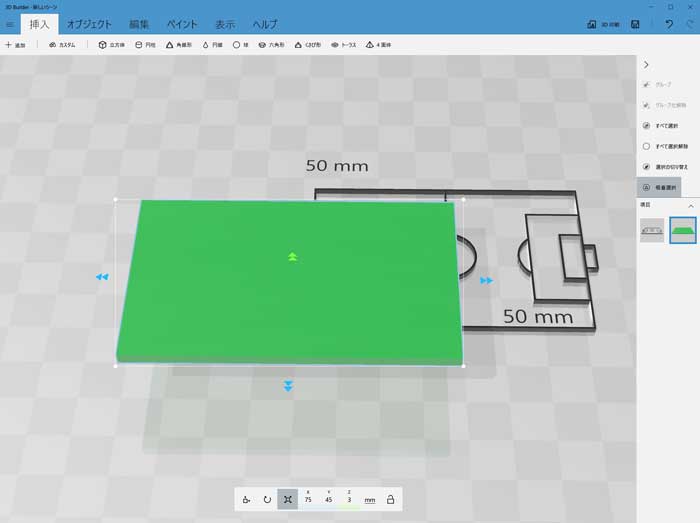The height and width of the screenshot is (523, 700).
Task: Click the 3D print button
Action: coord(603,25)
